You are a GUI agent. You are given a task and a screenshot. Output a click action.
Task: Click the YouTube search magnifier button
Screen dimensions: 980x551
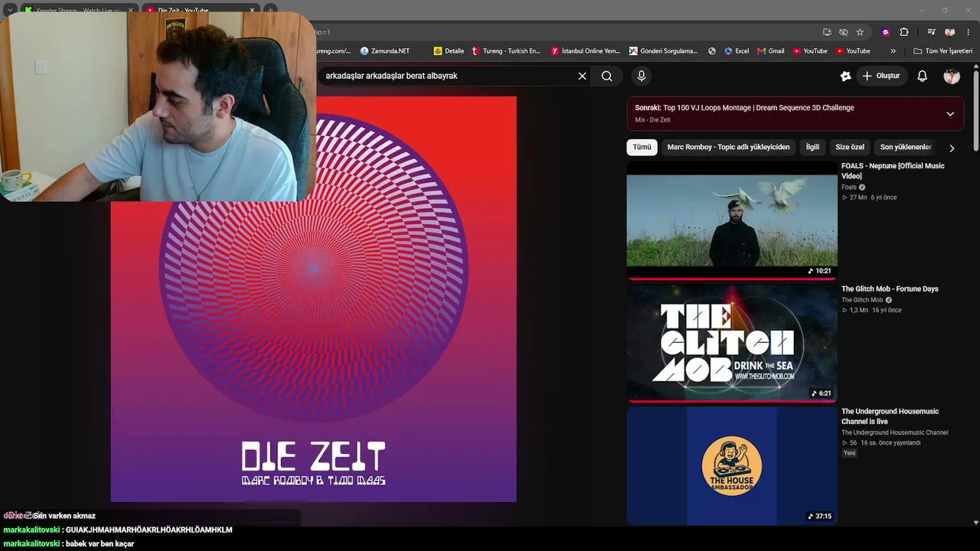(607, 76)
